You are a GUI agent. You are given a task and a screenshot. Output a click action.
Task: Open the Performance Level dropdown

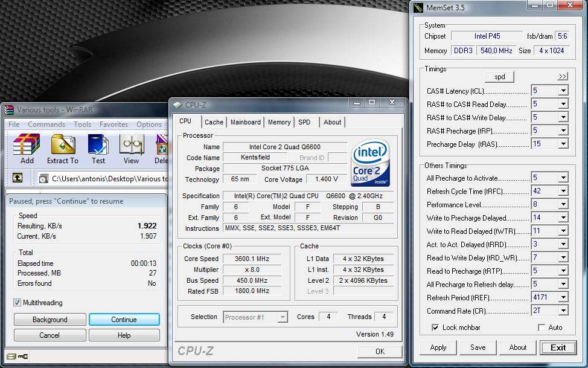[x=563, y=204]
